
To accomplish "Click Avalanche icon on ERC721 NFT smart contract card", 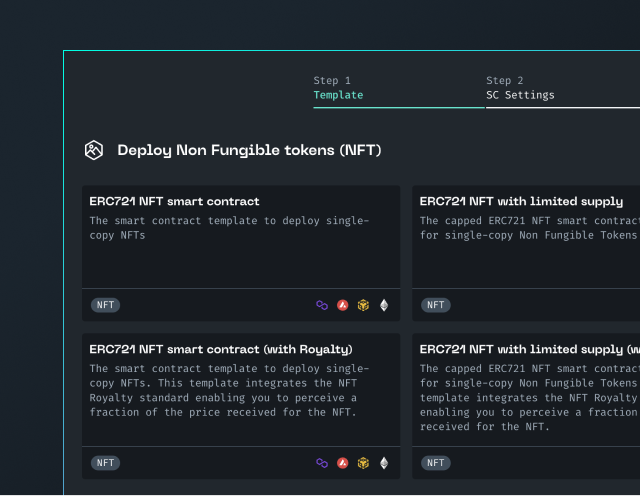I will 343,305.
